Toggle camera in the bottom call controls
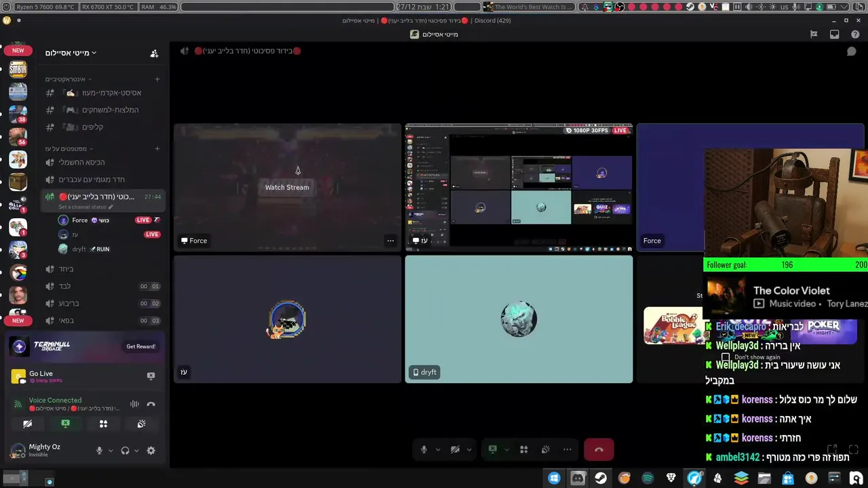Screen dimensions: 868x488 (x=455, y=449)
